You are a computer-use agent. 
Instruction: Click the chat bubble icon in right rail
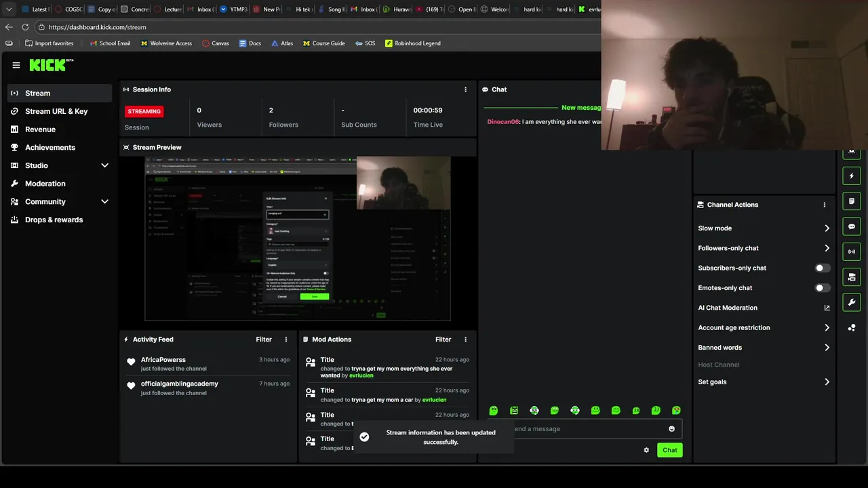click(x=852, y=226)
